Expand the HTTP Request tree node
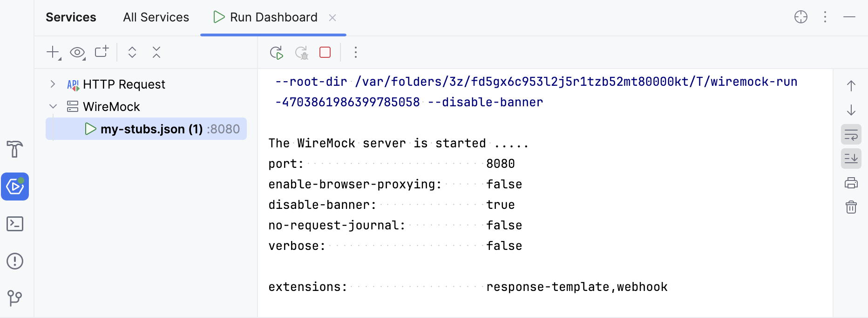 pos(52,84)
